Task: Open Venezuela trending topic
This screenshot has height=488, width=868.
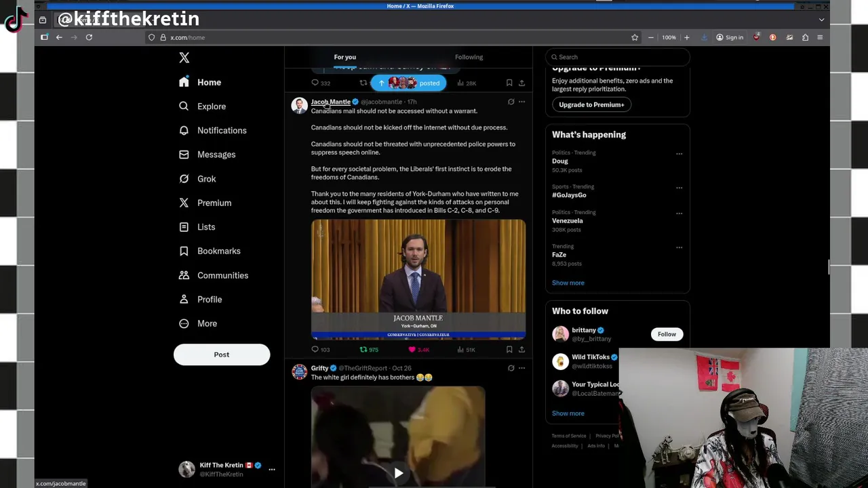Action: tap(567, 221)
